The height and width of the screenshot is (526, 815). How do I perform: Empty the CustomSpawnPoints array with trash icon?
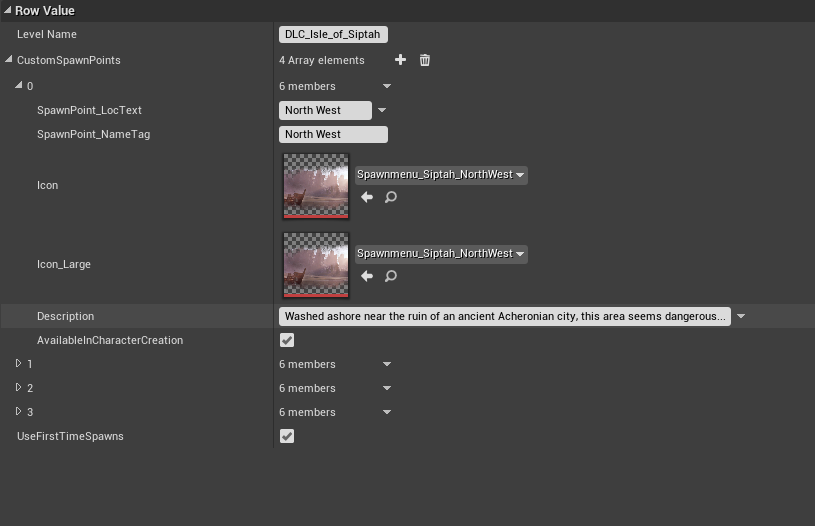tap(425, 60)
